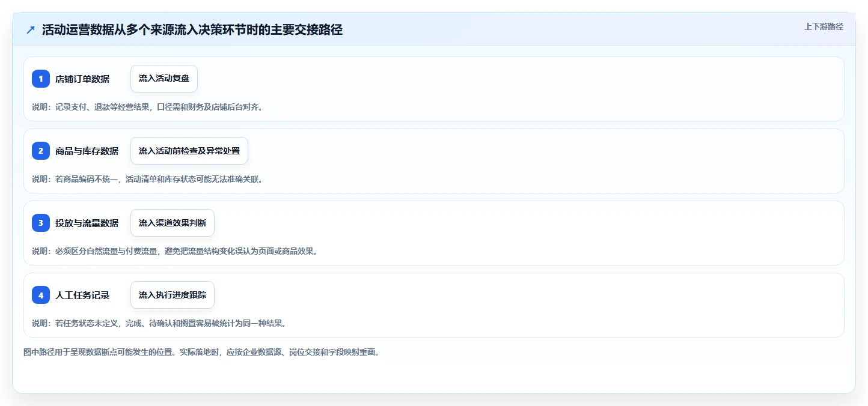Click the number 4 step badge
868x406 pixels.
(x=41, y=295)
